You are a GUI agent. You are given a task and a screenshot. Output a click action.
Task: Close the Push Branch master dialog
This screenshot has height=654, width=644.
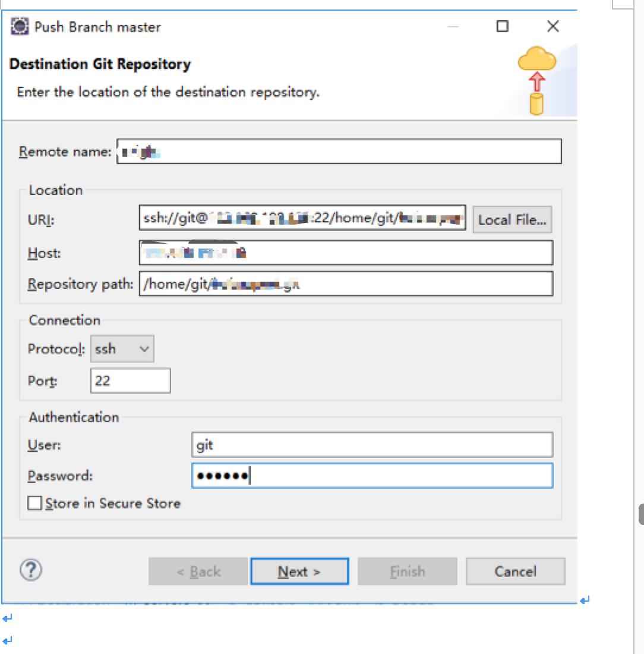(553, 27)
